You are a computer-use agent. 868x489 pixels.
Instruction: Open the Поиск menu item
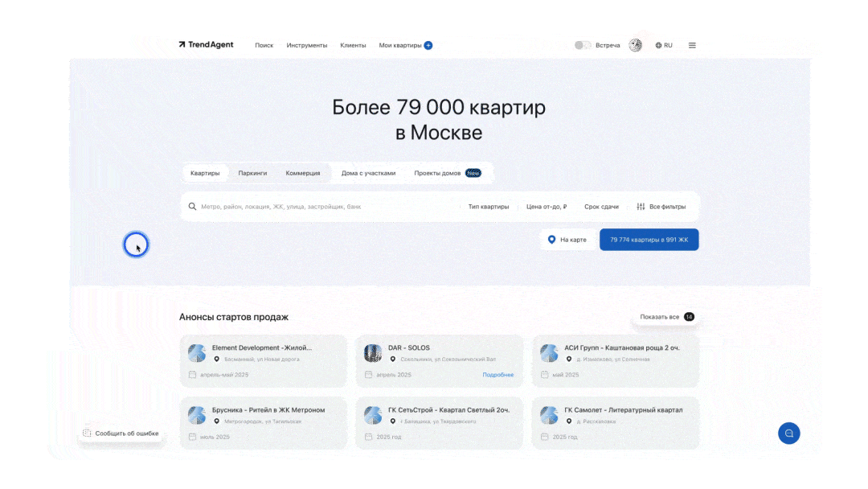tap(264, 45)
